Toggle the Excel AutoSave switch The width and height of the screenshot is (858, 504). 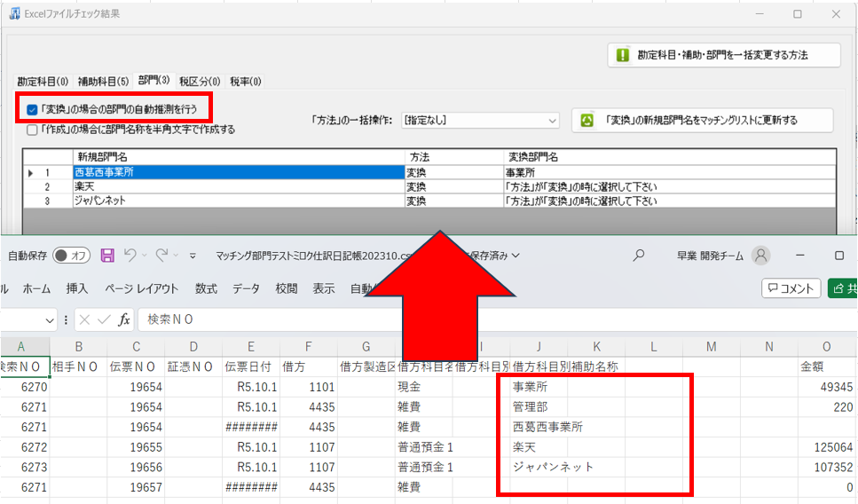pos(72,256)
